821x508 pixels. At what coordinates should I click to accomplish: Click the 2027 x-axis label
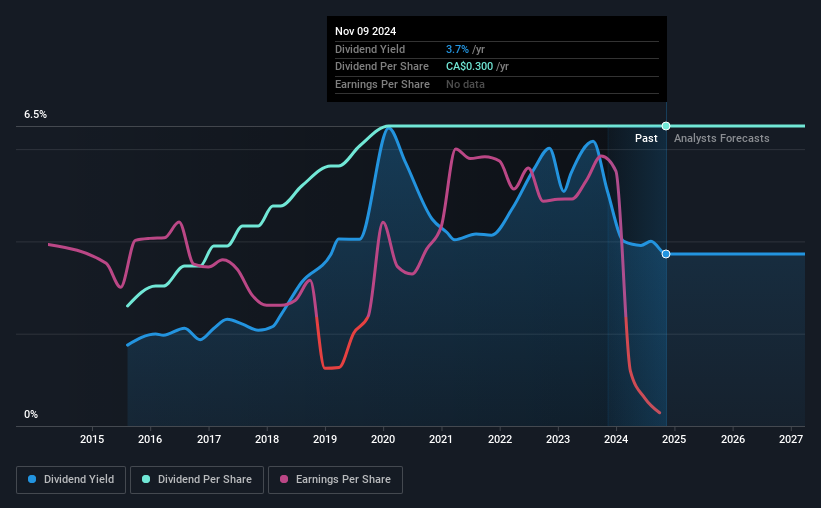791,439
